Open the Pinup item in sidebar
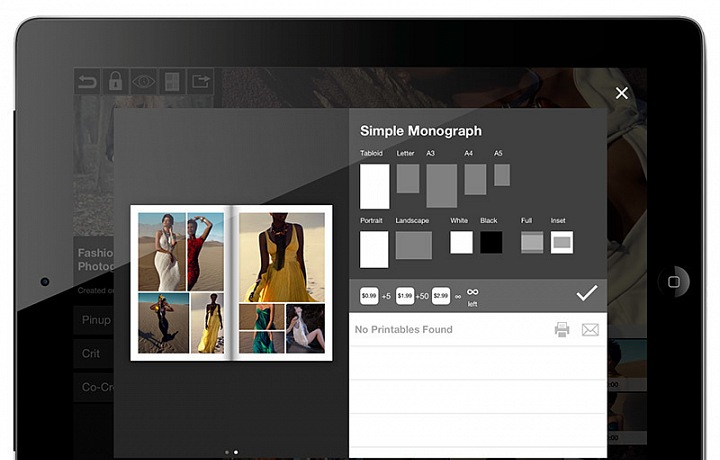Screen dimensions: 720x460 94,320
